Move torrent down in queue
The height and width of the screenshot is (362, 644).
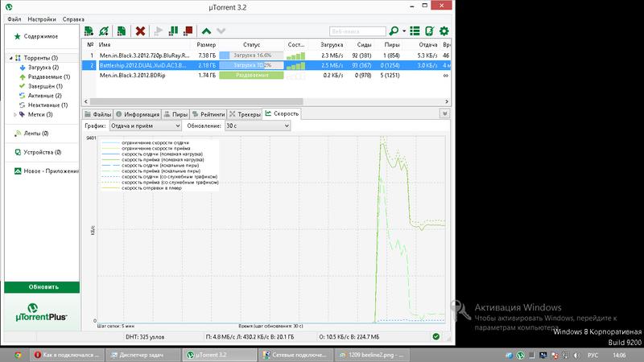click(221, 31)
